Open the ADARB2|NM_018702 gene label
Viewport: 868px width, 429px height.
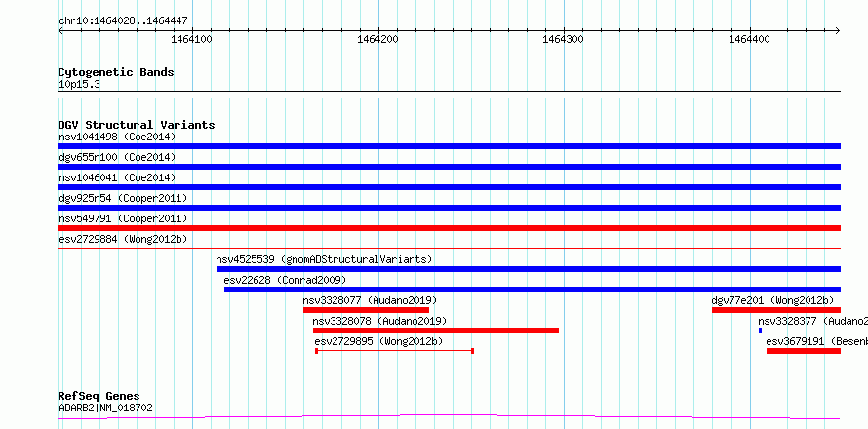[x=105, y=409]
